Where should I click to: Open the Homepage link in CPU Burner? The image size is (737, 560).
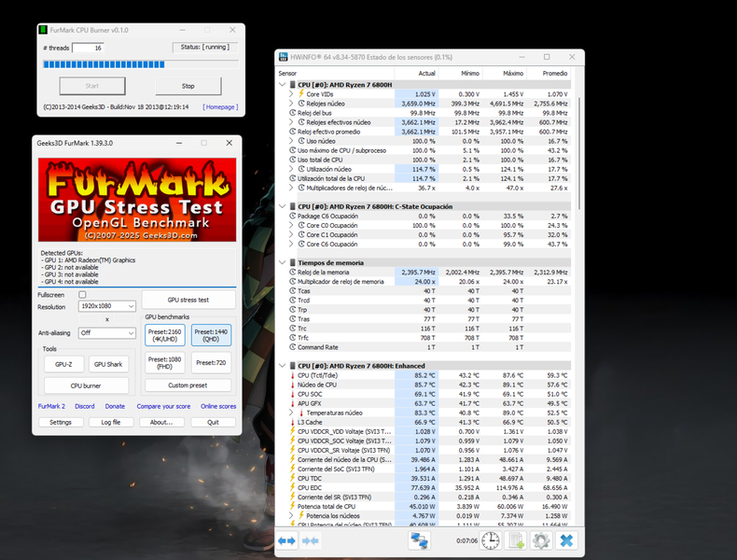coord(220,107)
